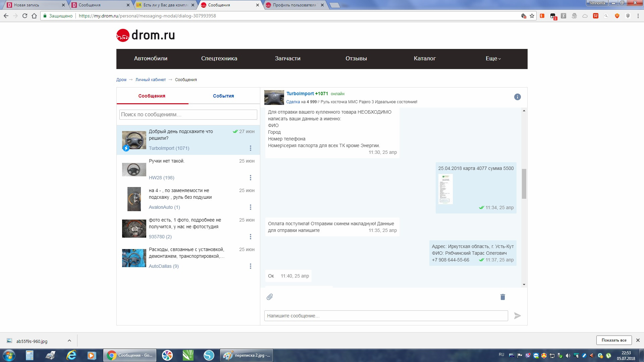Open the Запчасти menu item
Image resolution: width=644 pixels, height=362 pixels.
pyautogui.click(x=287, y=59)
